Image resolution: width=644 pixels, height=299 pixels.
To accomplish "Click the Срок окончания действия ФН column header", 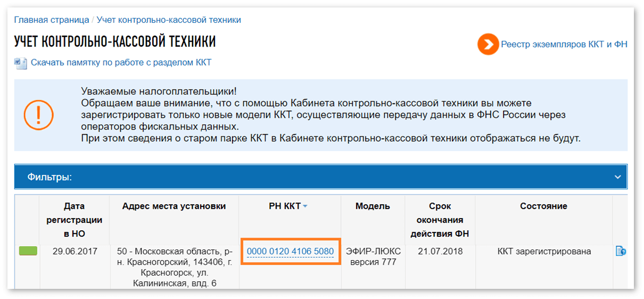I will tap(440, 220).
